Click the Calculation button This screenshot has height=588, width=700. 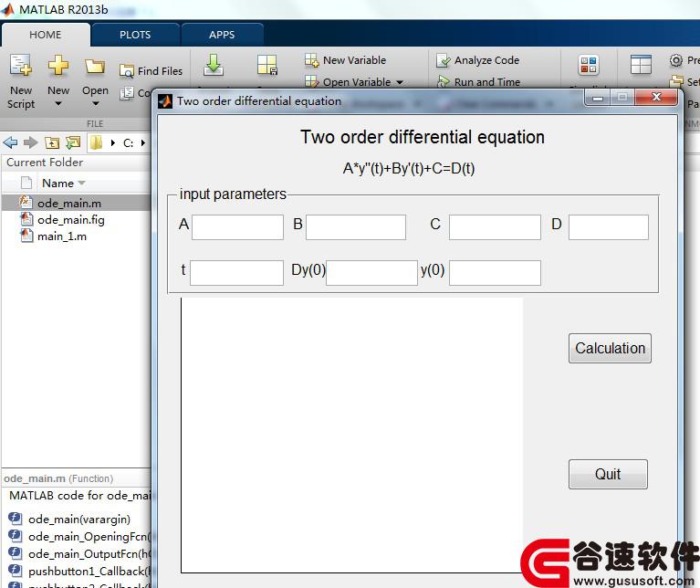(x=610, y=348)
